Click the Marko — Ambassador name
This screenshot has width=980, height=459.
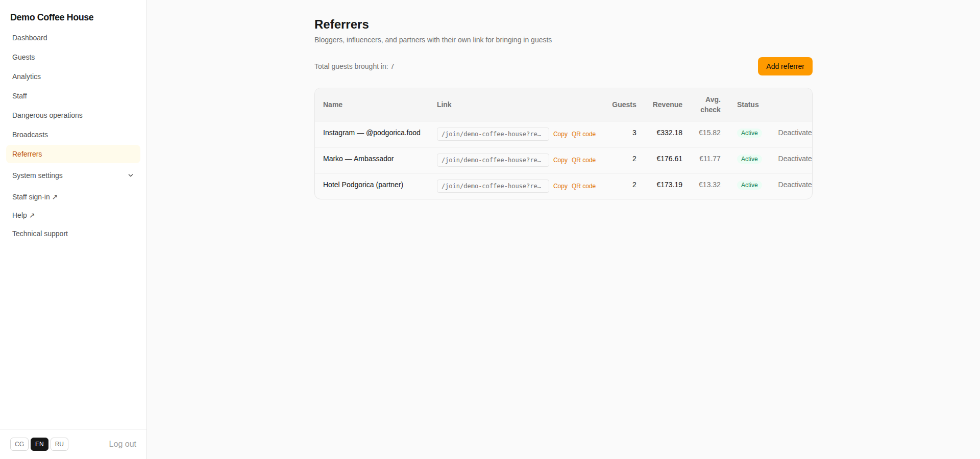[358, 159]
